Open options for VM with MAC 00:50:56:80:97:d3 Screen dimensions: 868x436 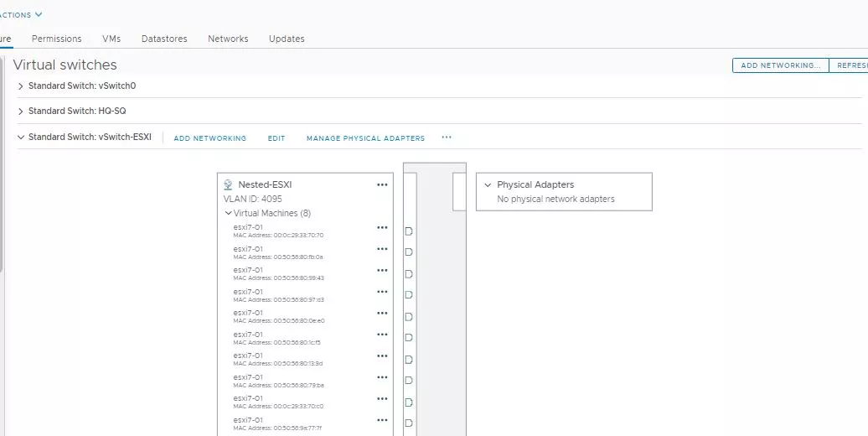click(x=382, y=292)
